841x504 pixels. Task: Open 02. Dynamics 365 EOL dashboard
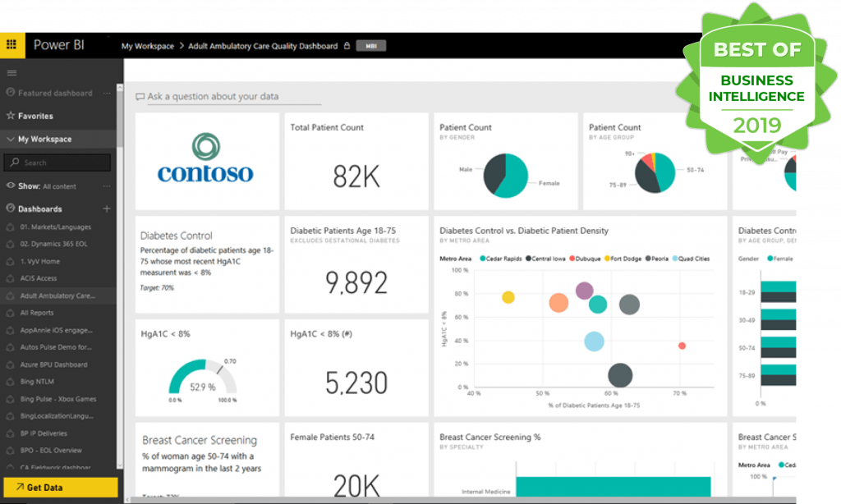point(53,244)
